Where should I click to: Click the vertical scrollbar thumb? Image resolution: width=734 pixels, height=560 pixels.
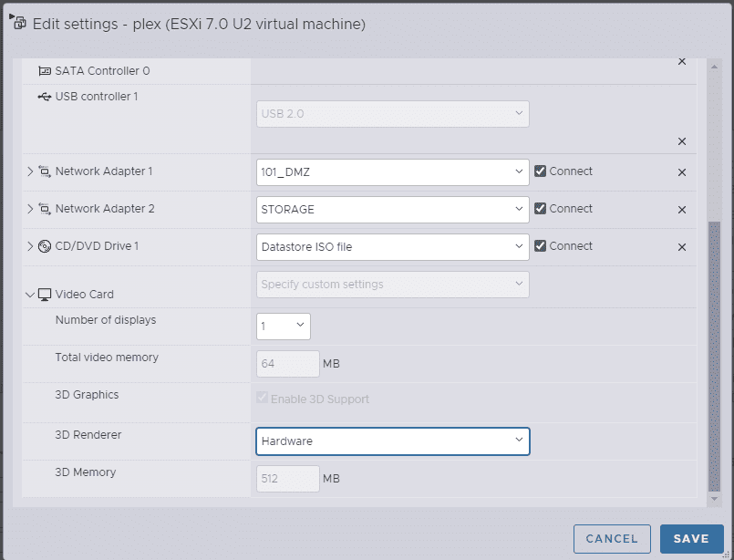click(x=714, y=356)
